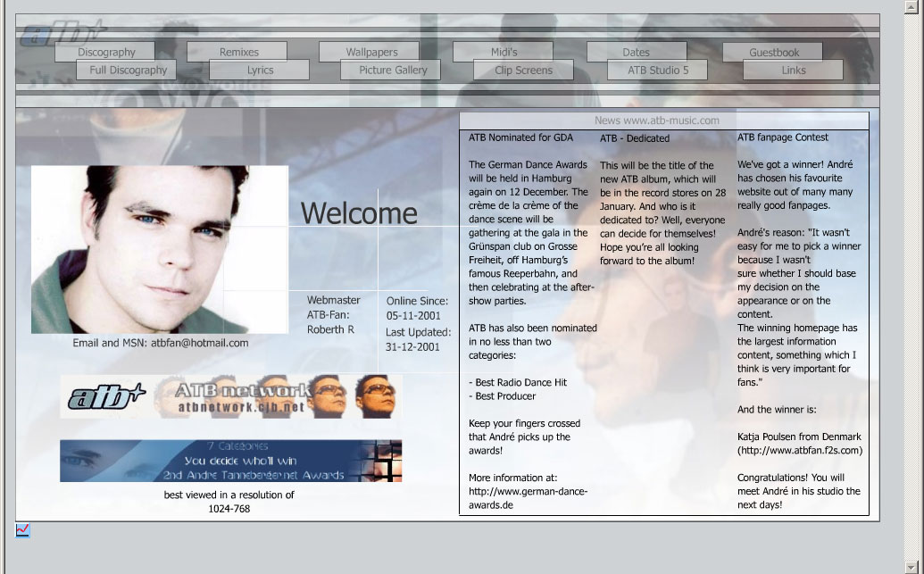This screenshot has height=574, width=924.
Task: Check the Dates page
Action: click(636, 53)
